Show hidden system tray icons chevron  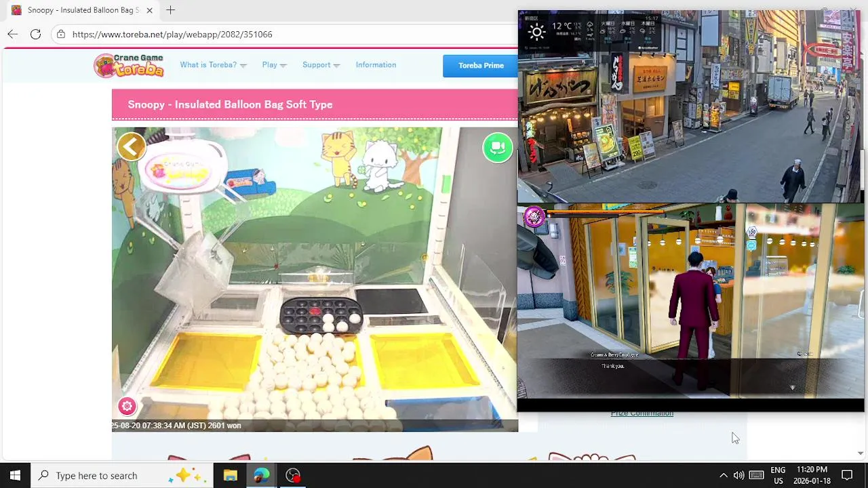coord(723,475)
